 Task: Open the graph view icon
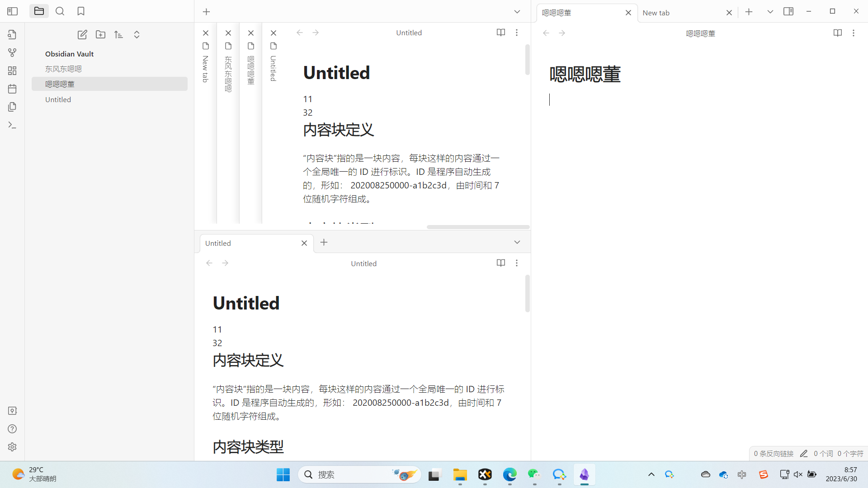click(x=12, y=53)
